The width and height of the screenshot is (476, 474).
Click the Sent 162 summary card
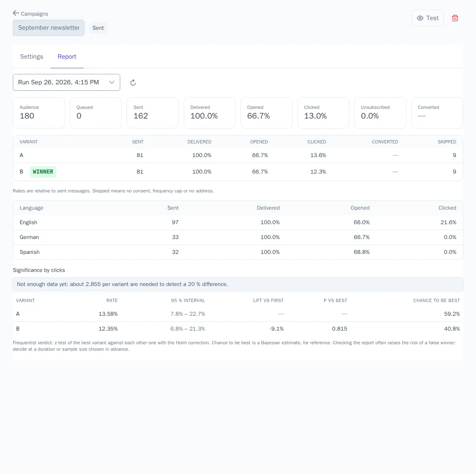[153, 113]
